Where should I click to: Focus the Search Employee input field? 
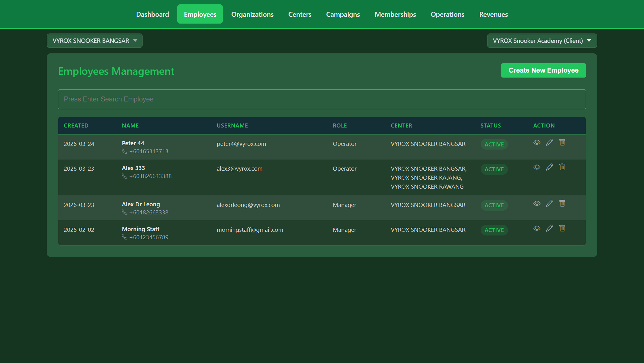(322, 99)
